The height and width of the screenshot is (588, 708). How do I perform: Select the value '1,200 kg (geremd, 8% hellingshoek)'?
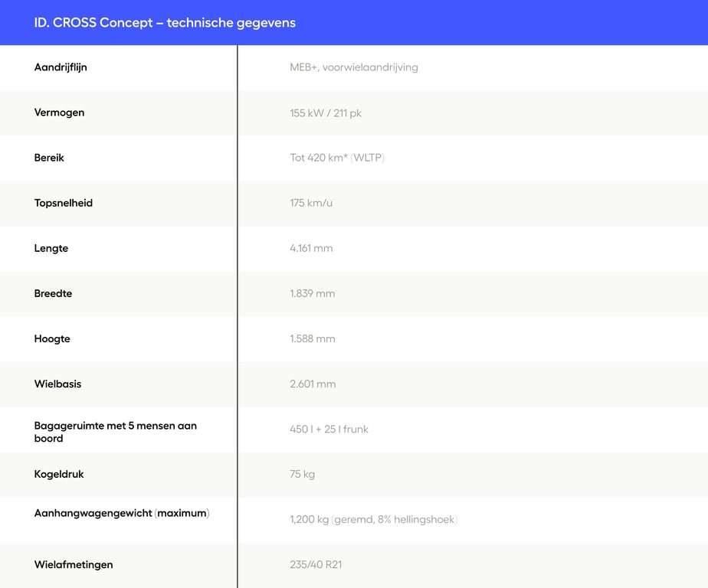[x=374, y=519]
